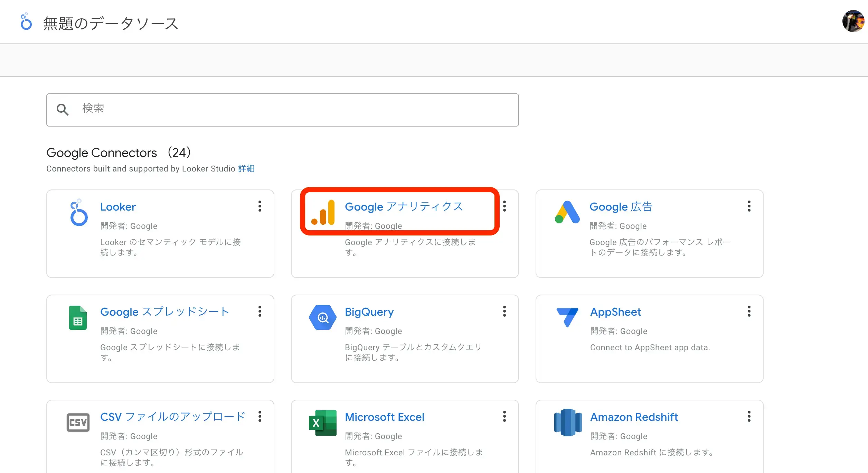The height and width of the screenshot is (473, 868).
Task: Open more options for Google スプレッドシート
Action: point(260,311)
